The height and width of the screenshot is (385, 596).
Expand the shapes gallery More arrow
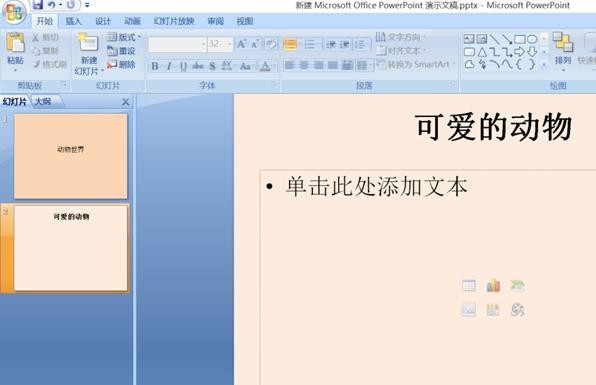point(544,64)
